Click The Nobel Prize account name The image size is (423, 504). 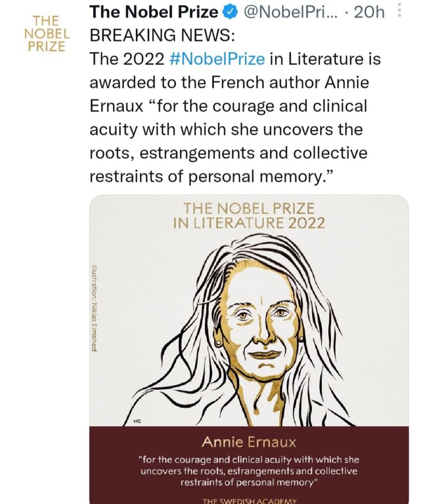tap(153, 13)
